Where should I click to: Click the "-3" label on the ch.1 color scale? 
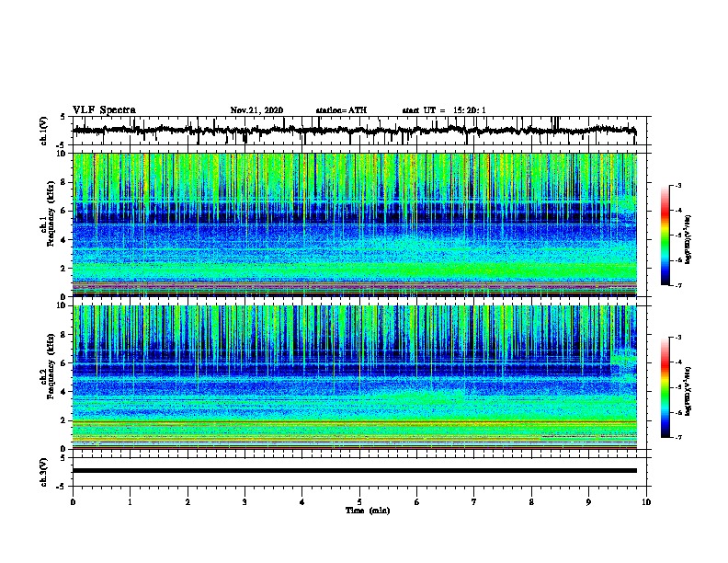tap(678, 185)
